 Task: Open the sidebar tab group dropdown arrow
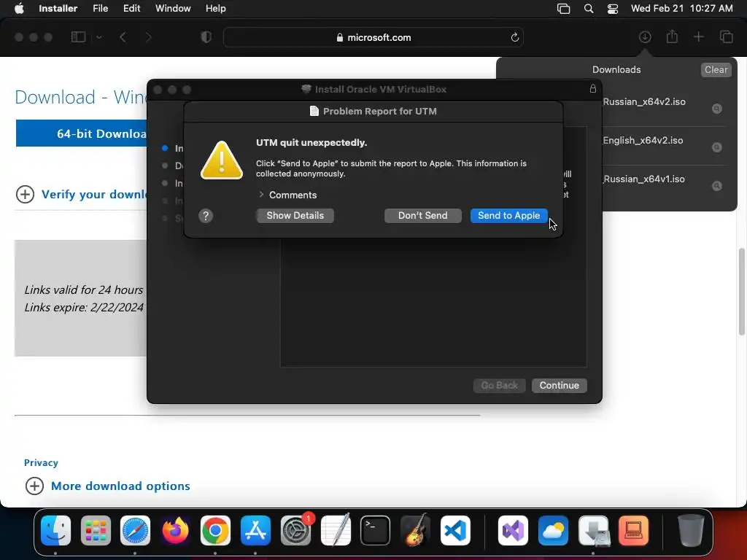pyautogui.click(x=99, y=37)
